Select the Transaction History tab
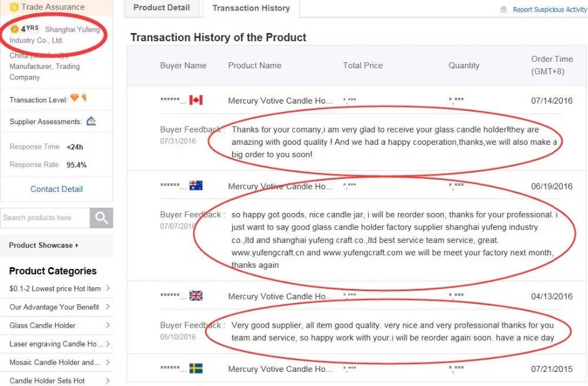This screenshot has height=386, width=588. point(251,8)
